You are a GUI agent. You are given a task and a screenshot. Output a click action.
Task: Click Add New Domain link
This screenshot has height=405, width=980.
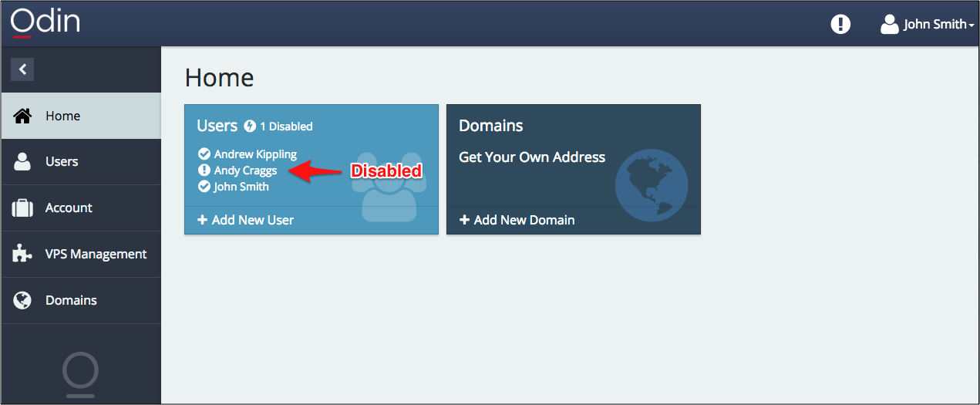517,220
